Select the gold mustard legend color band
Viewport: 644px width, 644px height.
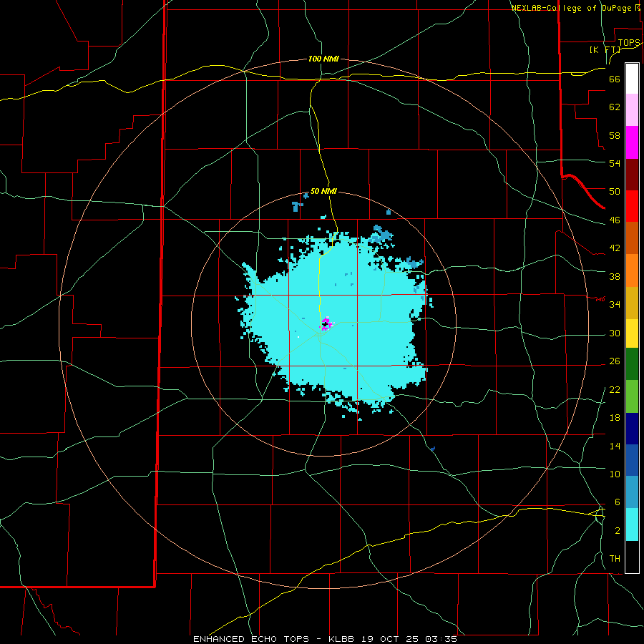632,303
